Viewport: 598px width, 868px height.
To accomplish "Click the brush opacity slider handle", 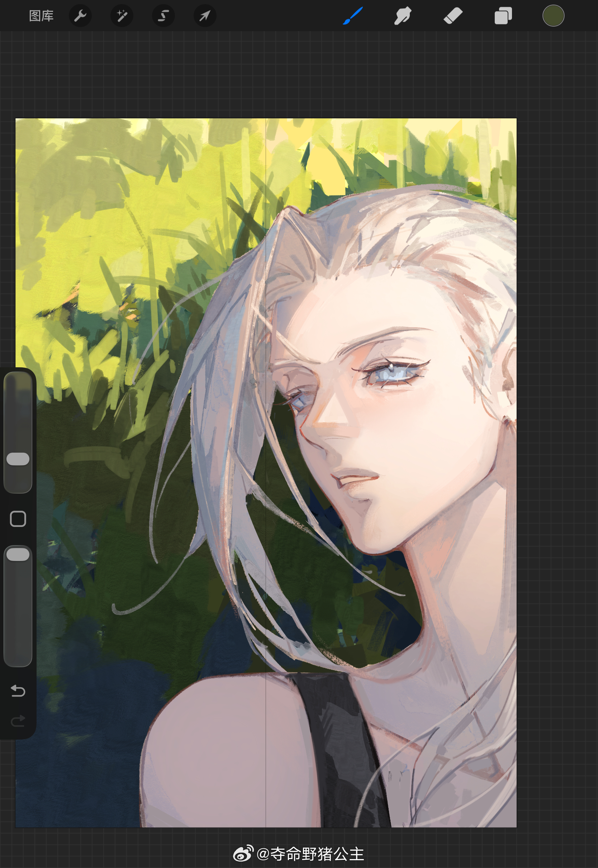I will point(18,554).
